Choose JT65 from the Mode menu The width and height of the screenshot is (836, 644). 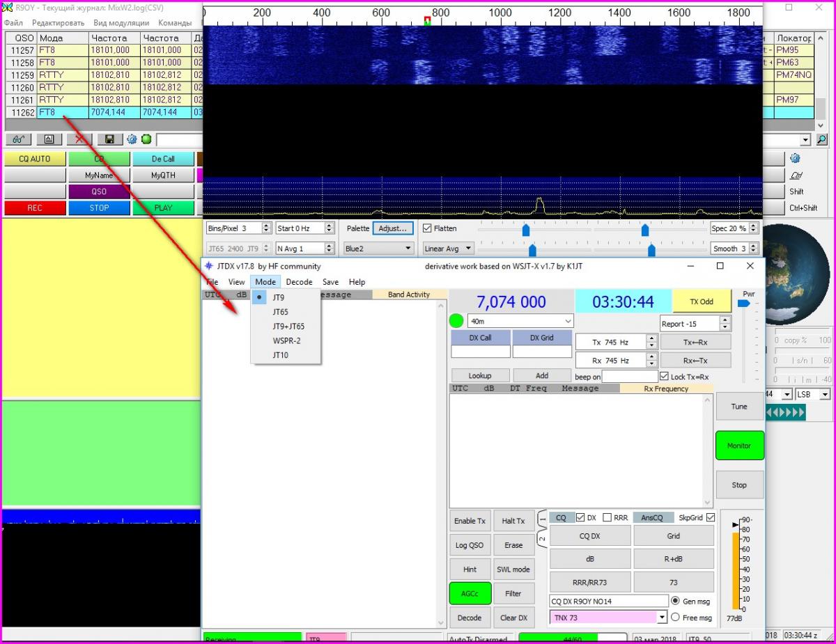pos(280,312)
